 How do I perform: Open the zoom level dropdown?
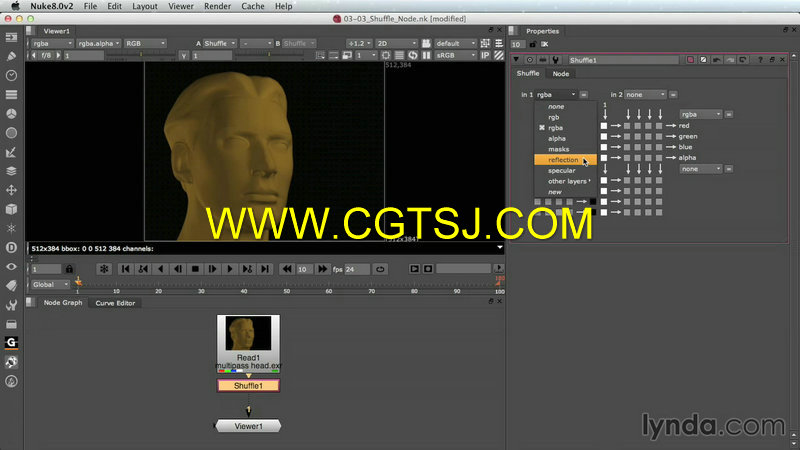coord(359,43)
